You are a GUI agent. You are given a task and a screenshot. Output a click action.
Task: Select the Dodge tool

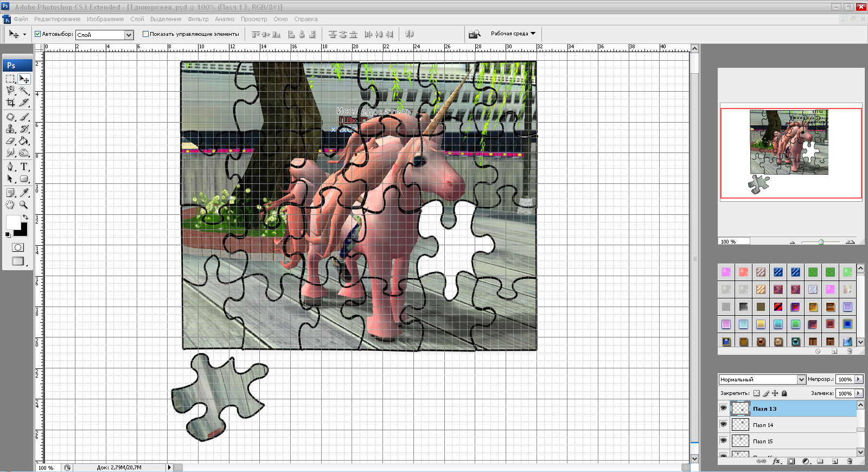[x=24, y=152]
